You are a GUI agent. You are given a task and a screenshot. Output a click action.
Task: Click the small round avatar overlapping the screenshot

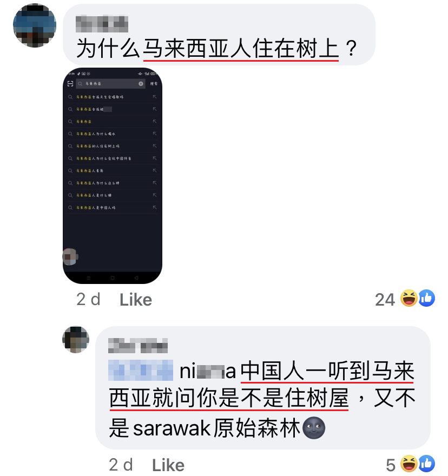coord(70,257)
